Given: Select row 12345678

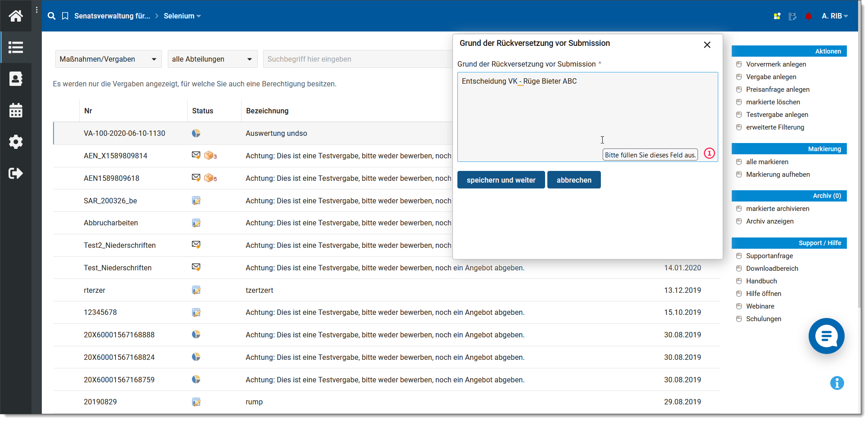Looking at the screenshot, I should (387, 313).
